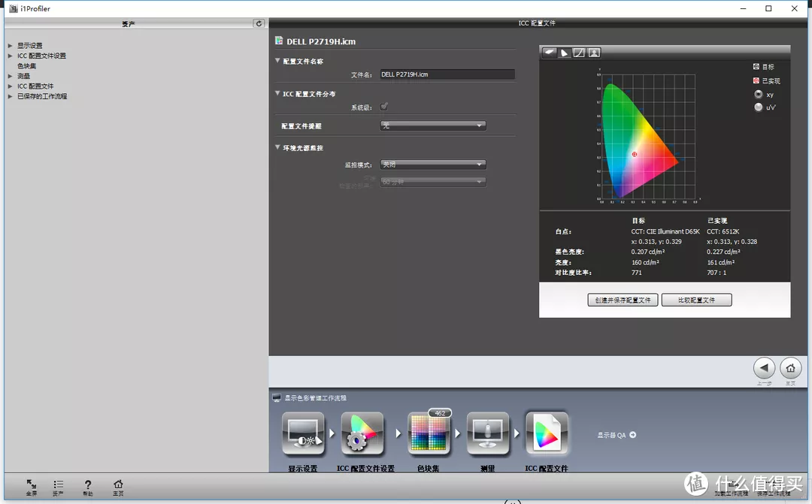
Task: Click the i1Profiler app icon in title bar
Action: pyautogui.click(x=14, y=8)
